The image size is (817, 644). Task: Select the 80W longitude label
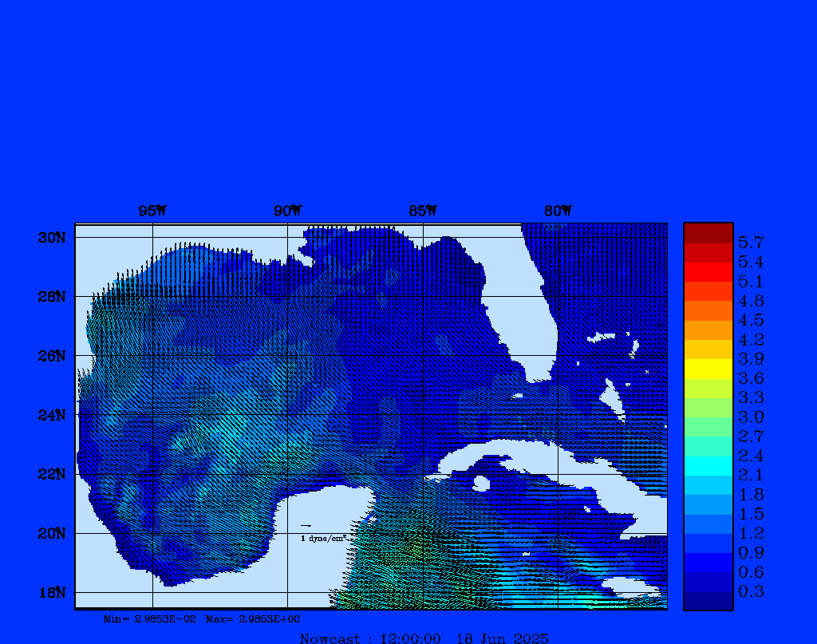(x=558, y=211)
